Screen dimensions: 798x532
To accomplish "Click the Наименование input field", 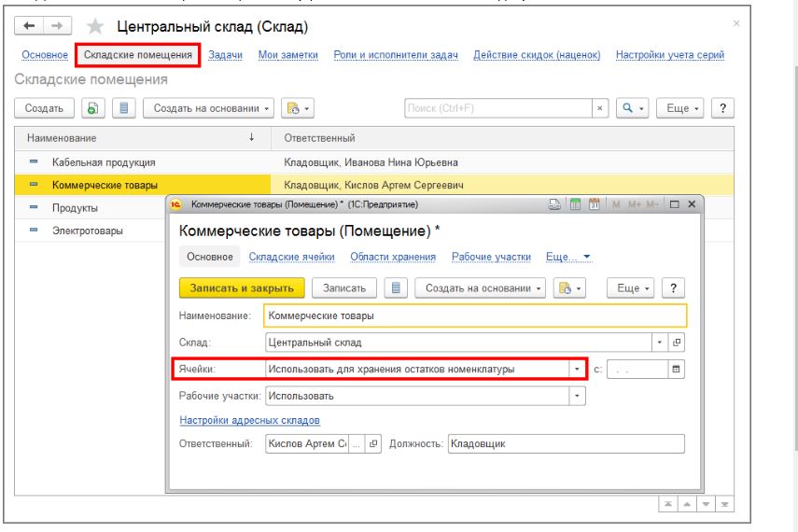I will (475, 315).
